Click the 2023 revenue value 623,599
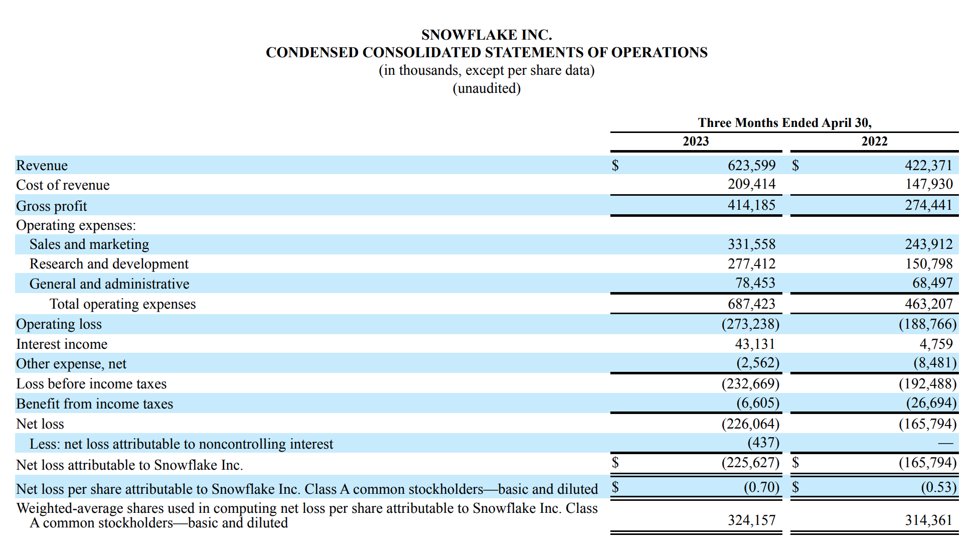 [x=751, y=165]
